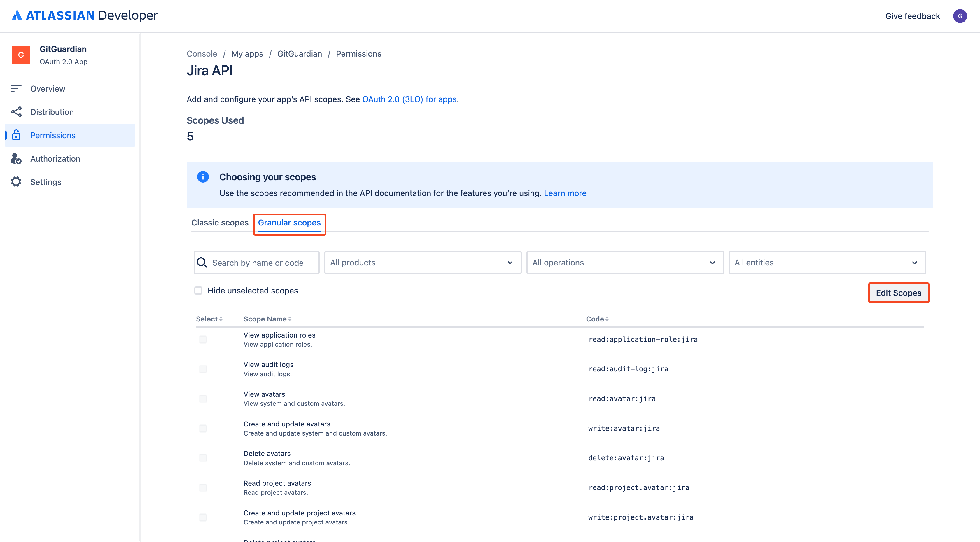Go to GitGuardian breadcrumb
The height and width of the screenshot is (542, 980).
coord(300,54)
